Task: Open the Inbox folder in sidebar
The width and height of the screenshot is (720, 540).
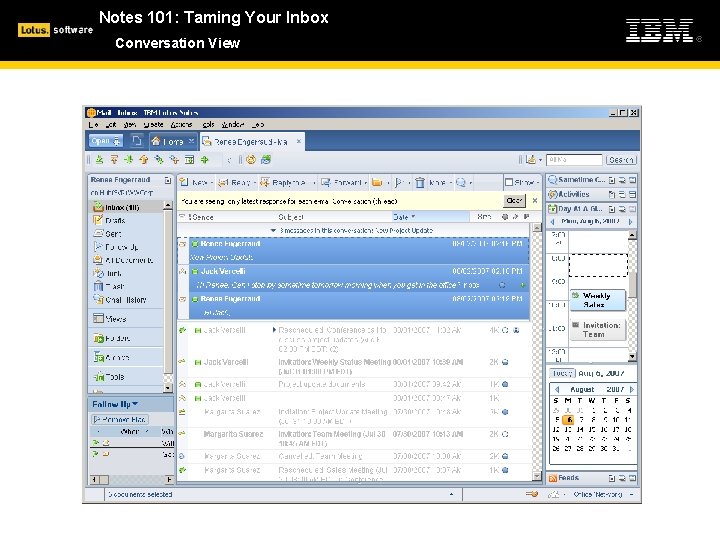Action: point(122,208)
